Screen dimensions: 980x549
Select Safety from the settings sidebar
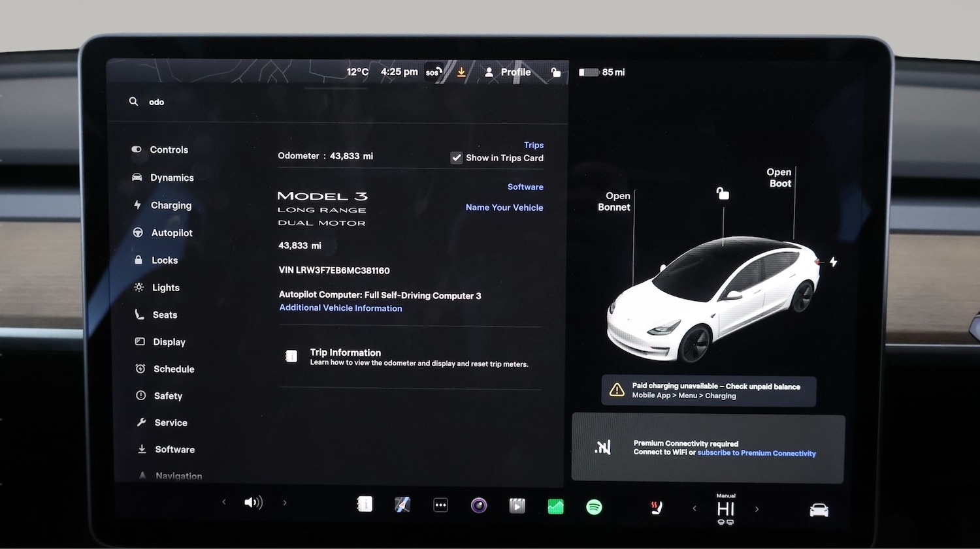pyautogui.click(x=169, y=396)
